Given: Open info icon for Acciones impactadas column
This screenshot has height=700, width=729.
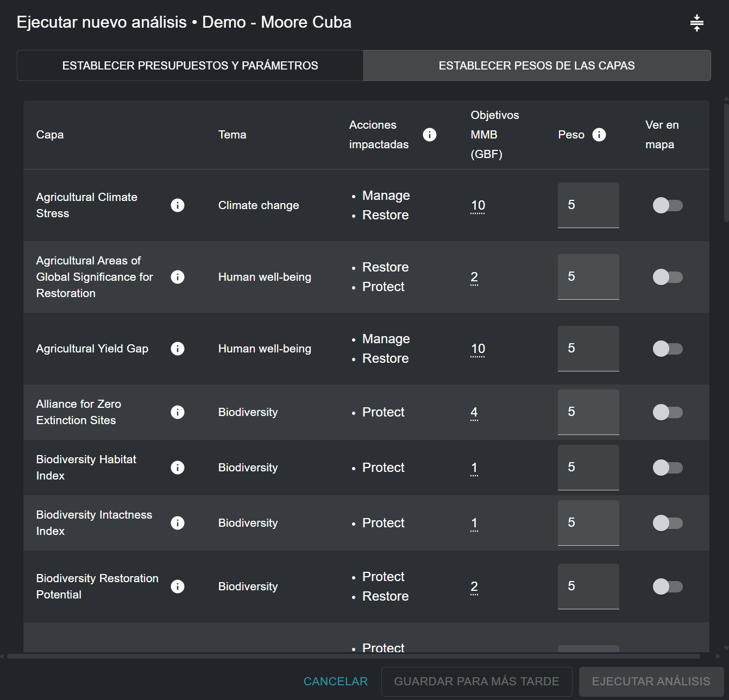Looking at the screenshot, I should tap(429, 135).
